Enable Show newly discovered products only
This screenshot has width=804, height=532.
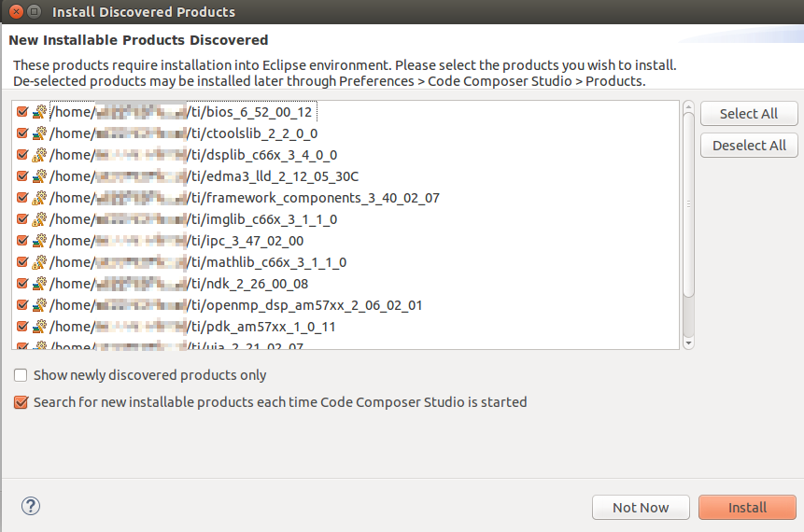pos(21,375)
